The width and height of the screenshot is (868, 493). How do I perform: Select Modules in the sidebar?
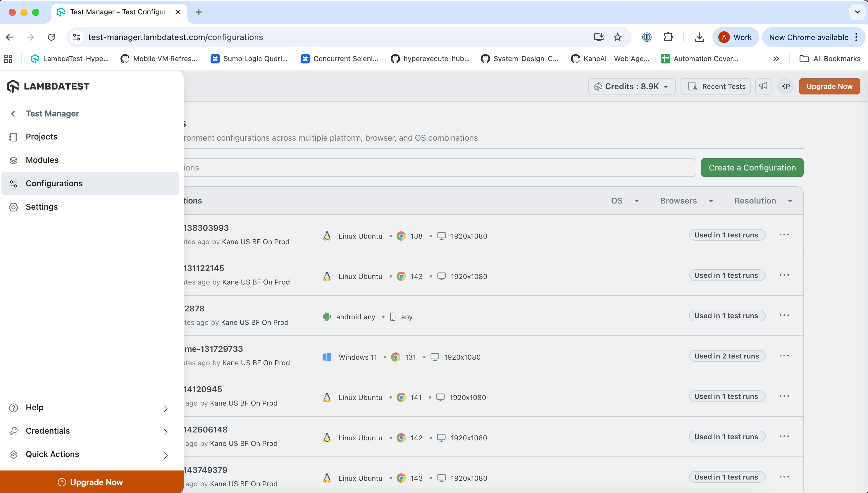(x=42, y=160)
